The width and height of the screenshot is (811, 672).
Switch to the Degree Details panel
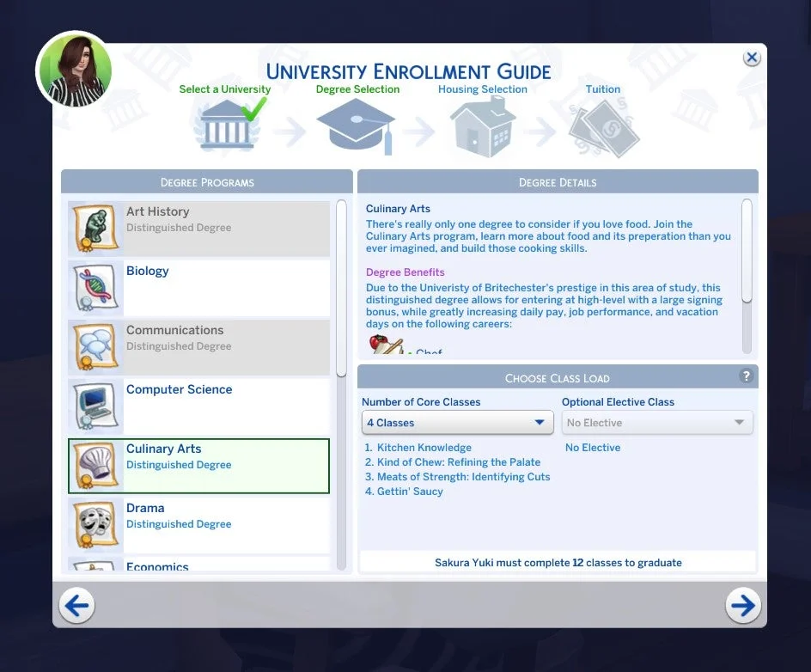coord(557,182)
